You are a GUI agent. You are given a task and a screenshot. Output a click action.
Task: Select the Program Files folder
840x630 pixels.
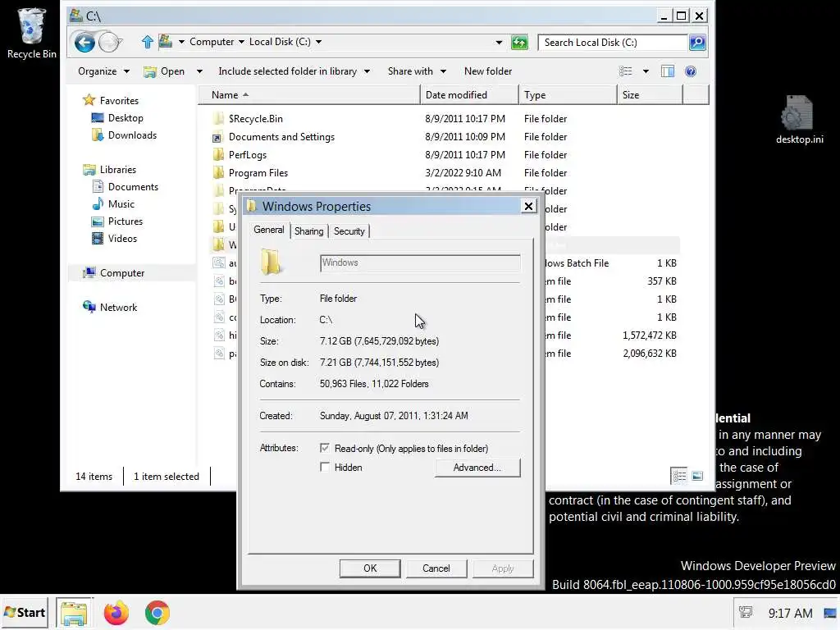pyautogui.click(x=258, y=173)
